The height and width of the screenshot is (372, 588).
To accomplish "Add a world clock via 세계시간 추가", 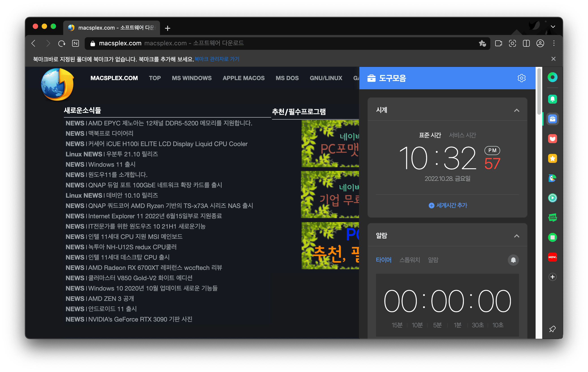I will 448,205.
